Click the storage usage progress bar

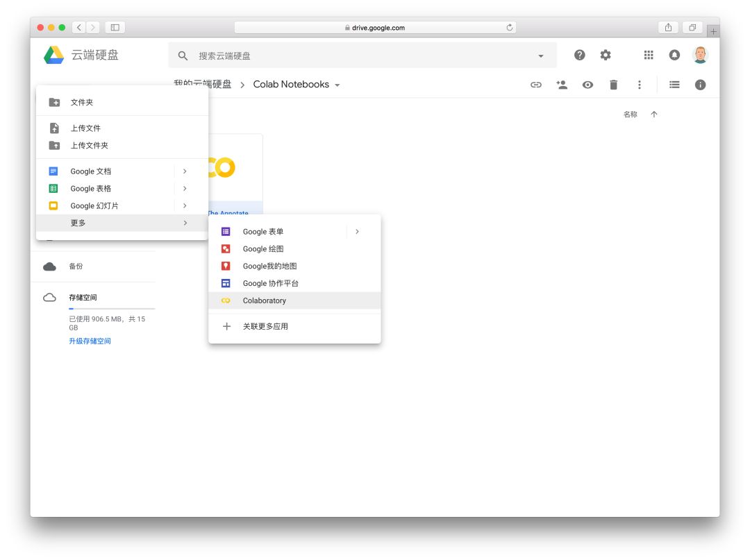(112, 309)
